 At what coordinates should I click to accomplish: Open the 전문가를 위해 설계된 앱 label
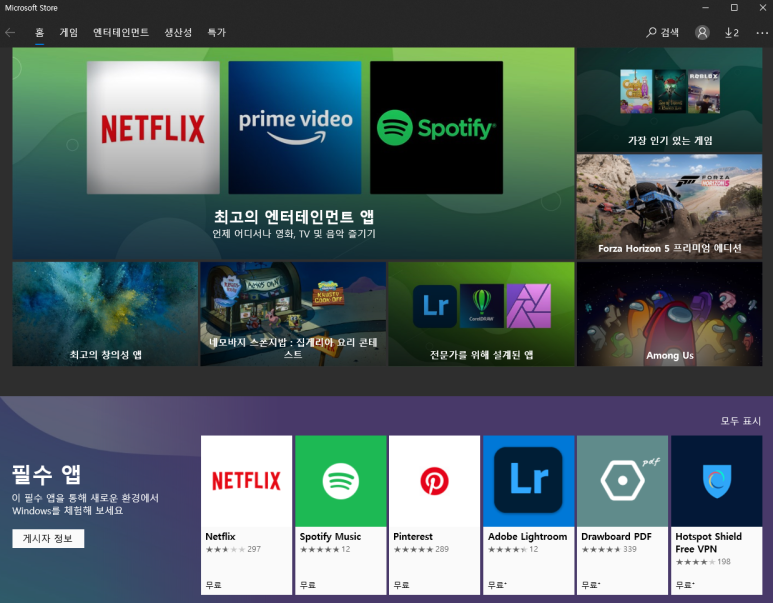pyautogui.click(x=482, y=355)
